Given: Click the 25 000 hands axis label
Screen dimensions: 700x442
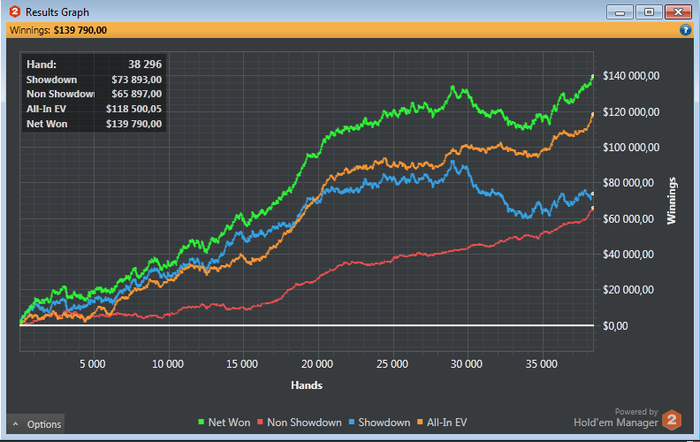Looking at the screenshot, I should [x=392, y=364].
